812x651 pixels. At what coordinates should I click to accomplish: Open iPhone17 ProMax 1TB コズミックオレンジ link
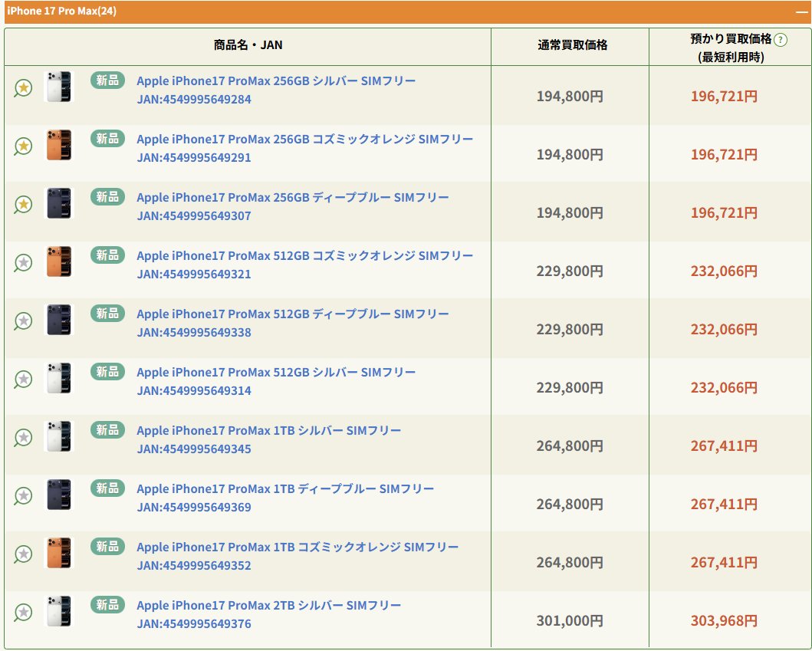[298, 547]
